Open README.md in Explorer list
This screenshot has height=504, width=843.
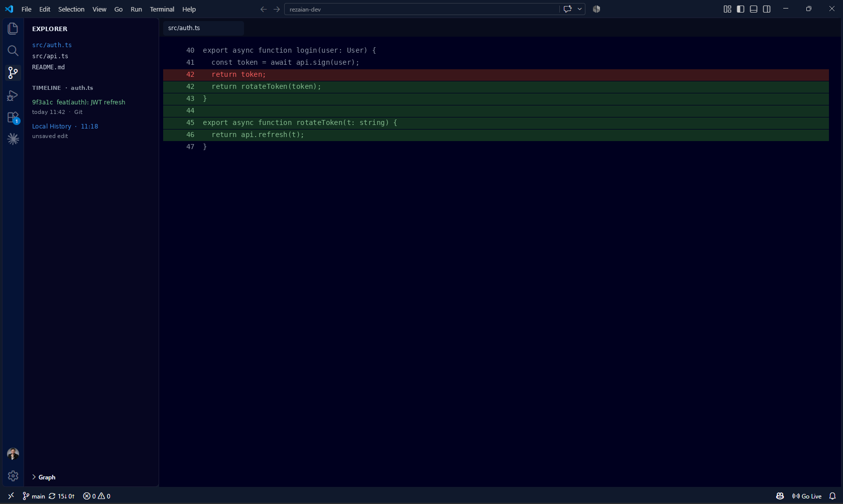(48, 67)
